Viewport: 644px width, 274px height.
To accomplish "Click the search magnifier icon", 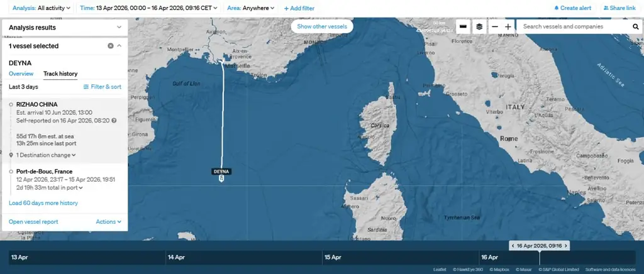I will (635, 27).
